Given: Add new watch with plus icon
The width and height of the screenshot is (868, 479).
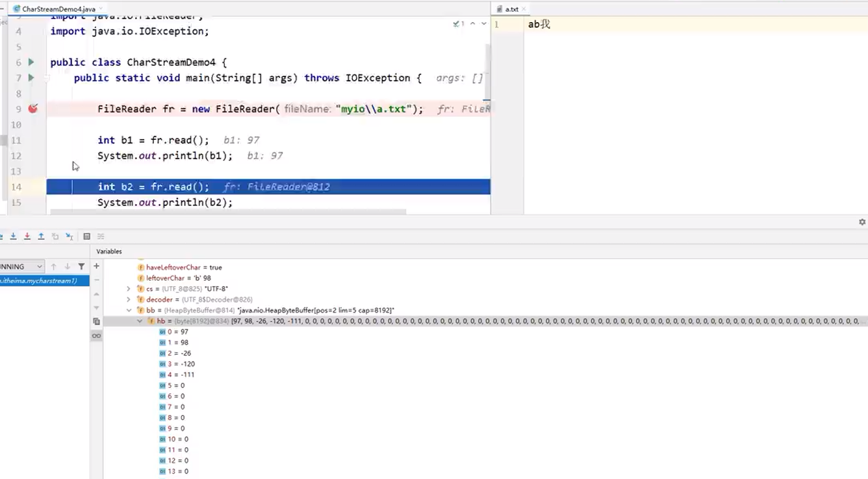Looking at the screenshot, I should coord(96,266).
